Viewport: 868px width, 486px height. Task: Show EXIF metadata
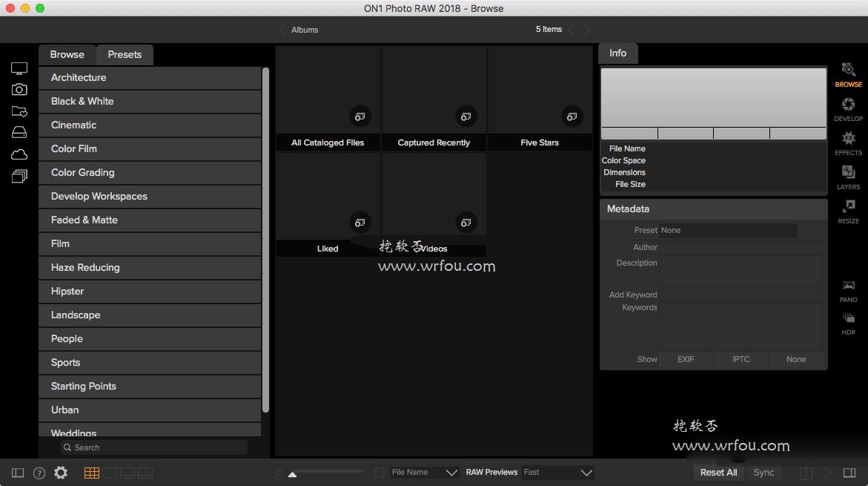(686, 359)
